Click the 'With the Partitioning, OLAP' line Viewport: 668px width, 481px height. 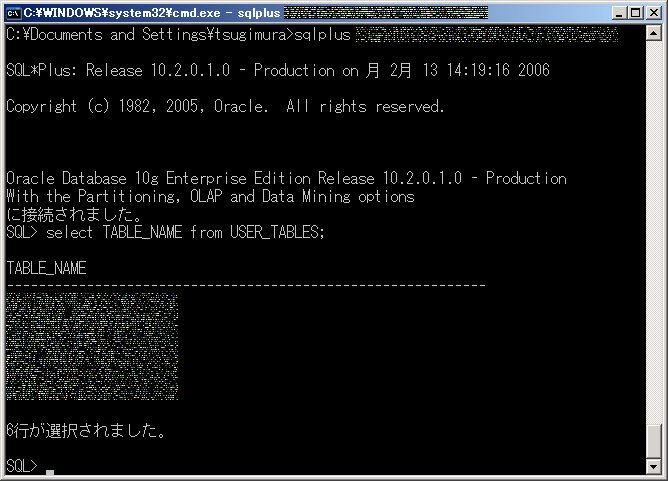click(x=210, y=196)
